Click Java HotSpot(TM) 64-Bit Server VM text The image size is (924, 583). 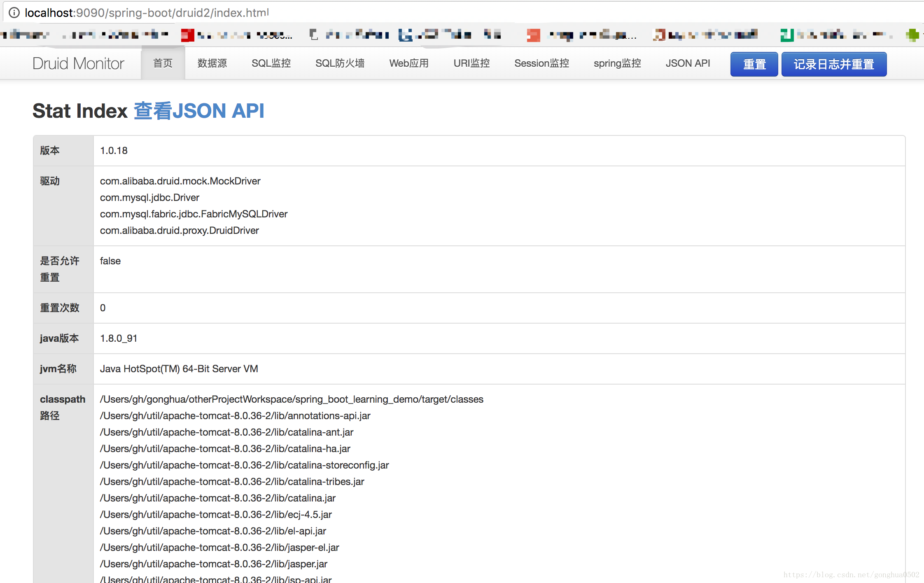[179, 369]
